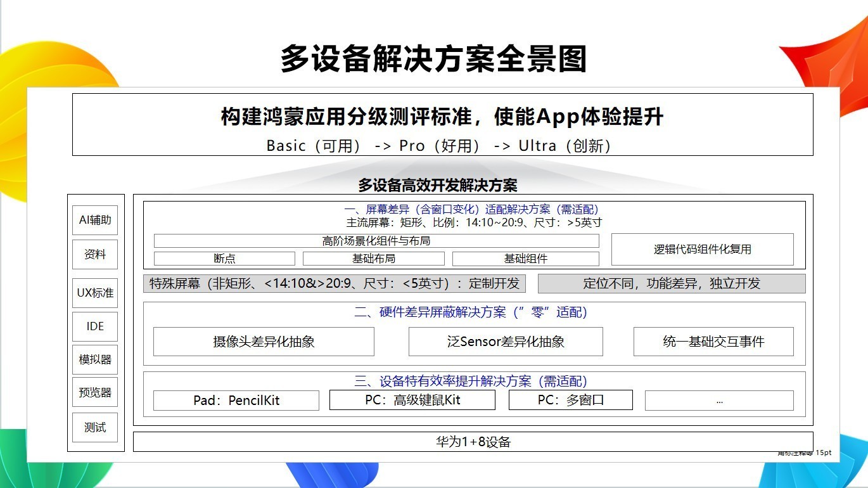Click the 定位不同，功能差异，独立开发 gray box
868x488 pixels.
[672, 283]
